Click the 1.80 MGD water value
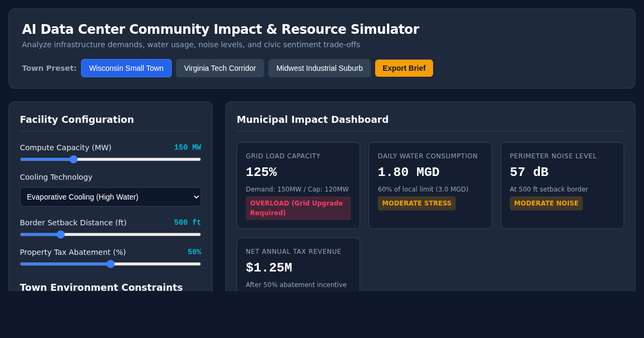This screenshot has width=644, height=338. click(x=408, y=172)
